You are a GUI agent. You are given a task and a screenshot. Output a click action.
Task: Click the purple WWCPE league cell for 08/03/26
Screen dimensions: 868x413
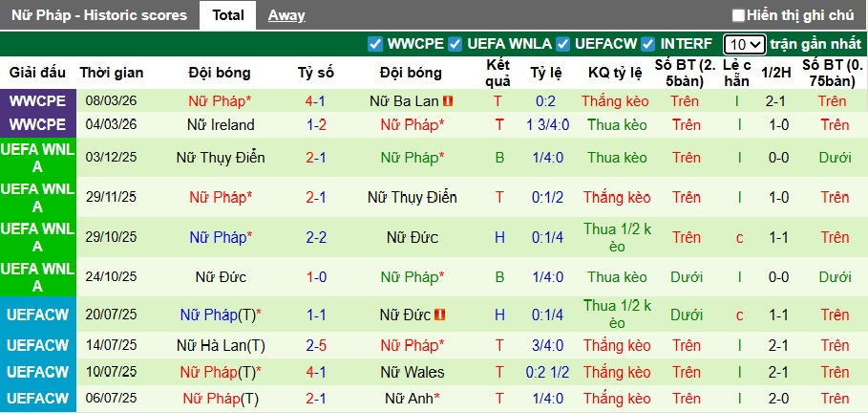pyautogui.click(x=38, y=100)
